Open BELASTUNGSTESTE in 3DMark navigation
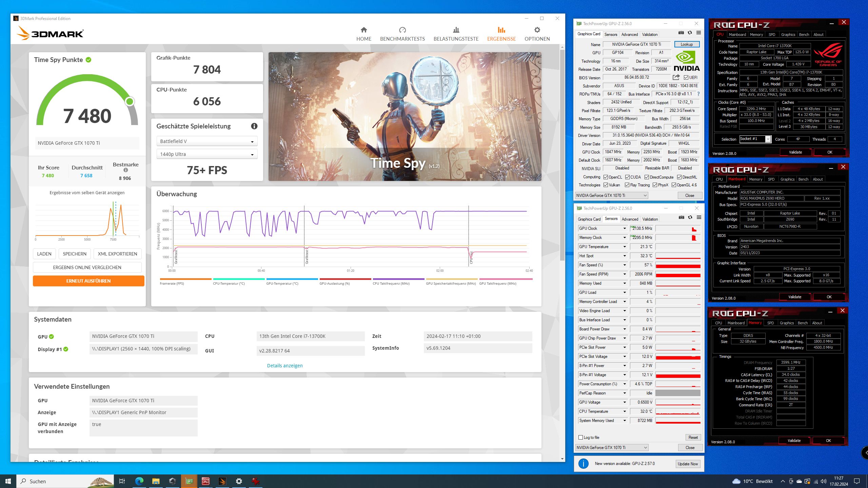This screenshot has height=488, width=868. coord(456,34)
